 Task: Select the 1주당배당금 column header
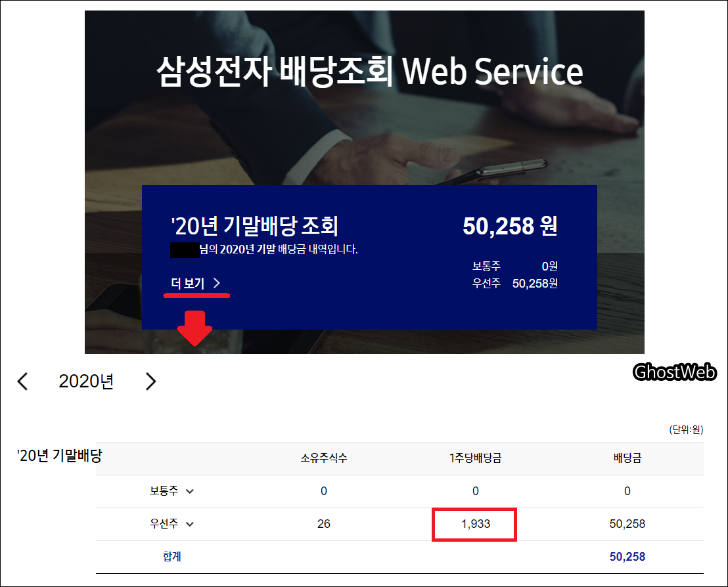click(x=476, y=458)
